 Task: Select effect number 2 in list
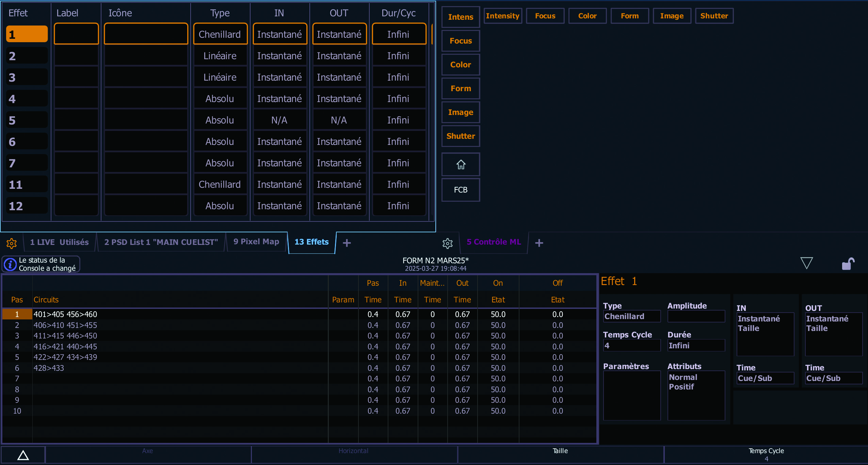click(27, 56)
